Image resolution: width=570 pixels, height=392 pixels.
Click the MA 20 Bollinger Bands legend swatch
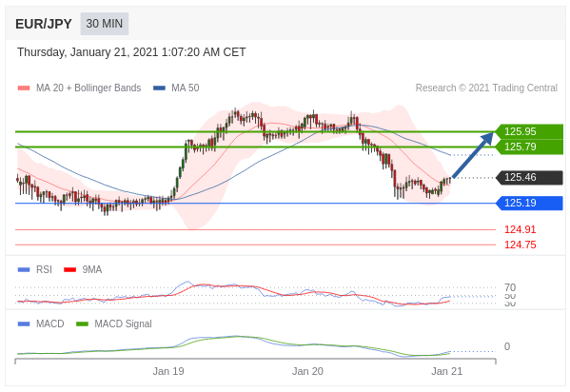tap(24, 88)
